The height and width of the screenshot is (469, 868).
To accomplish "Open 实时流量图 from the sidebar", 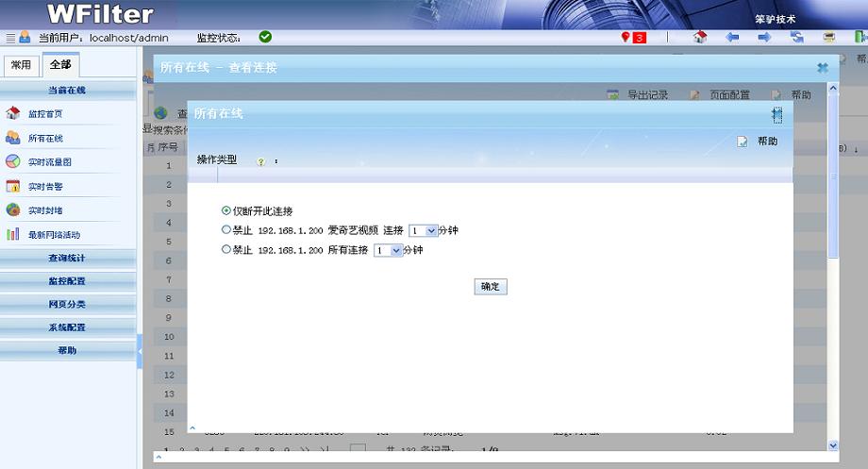I will tap(49, 161).
